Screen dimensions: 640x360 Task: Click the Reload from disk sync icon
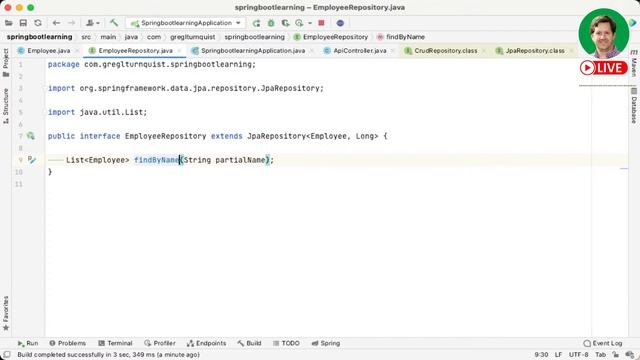tap(38, 23)
